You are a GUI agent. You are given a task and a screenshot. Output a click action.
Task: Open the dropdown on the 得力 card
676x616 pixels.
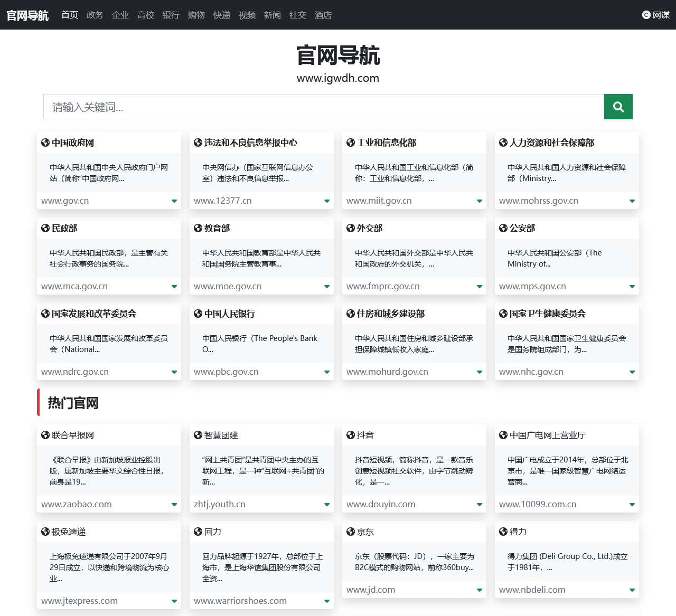point(632,590)
